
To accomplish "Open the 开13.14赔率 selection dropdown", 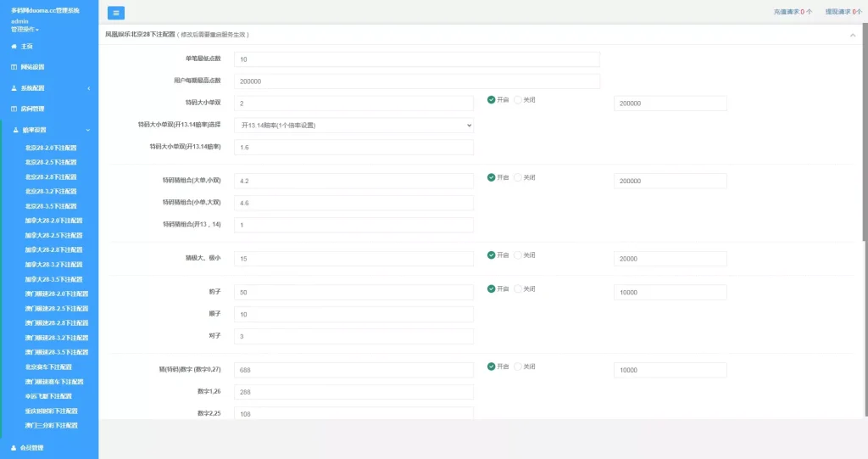I will pos(353,126).
